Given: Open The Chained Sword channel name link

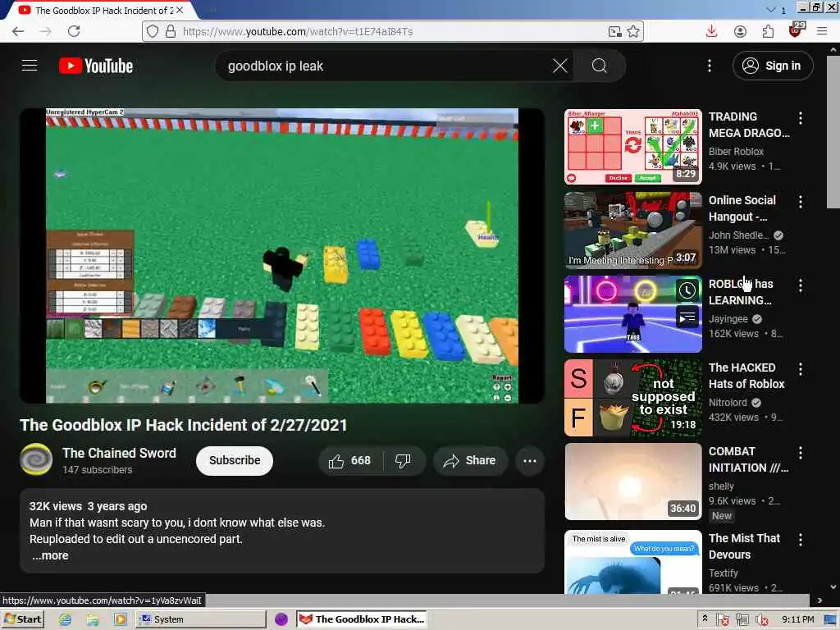Looking at the screenshot, I should click(x=119, y=453).
